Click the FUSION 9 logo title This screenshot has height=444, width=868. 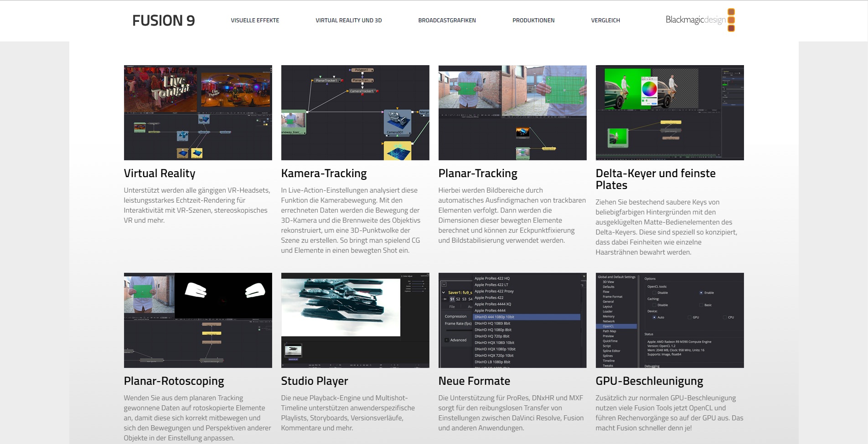pos(163,20)
